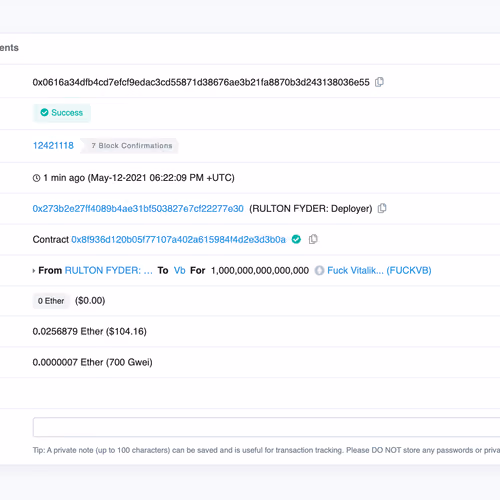Click the token amount 1,000,000,000,000,000
Image resolution: width=500 pixels, height=500 pixels.
pyautogui.click(x=260, y=270)
